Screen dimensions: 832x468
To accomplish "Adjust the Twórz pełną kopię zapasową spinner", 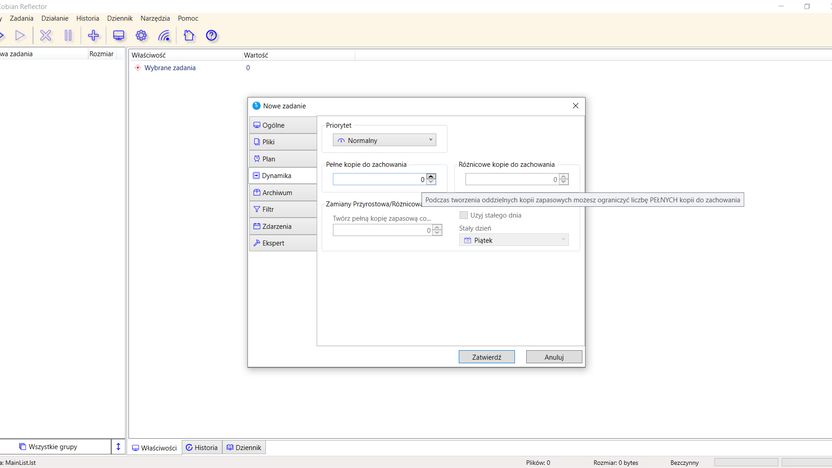I will point(437,230).
